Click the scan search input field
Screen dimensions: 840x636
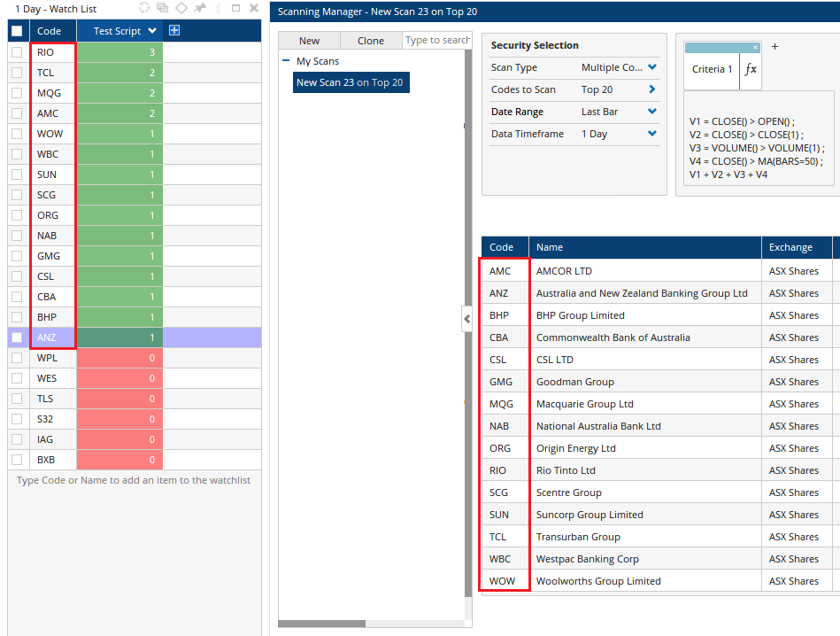point(436,40)
